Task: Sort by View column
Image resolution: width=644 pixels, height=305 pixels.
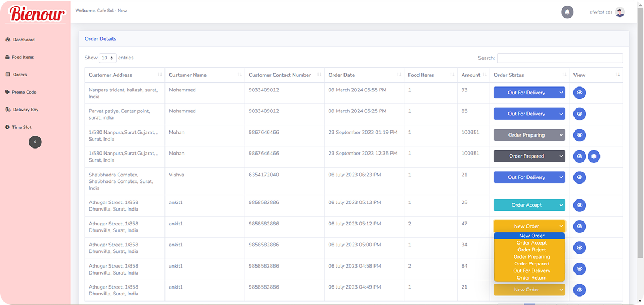Action: coord(596,75)
